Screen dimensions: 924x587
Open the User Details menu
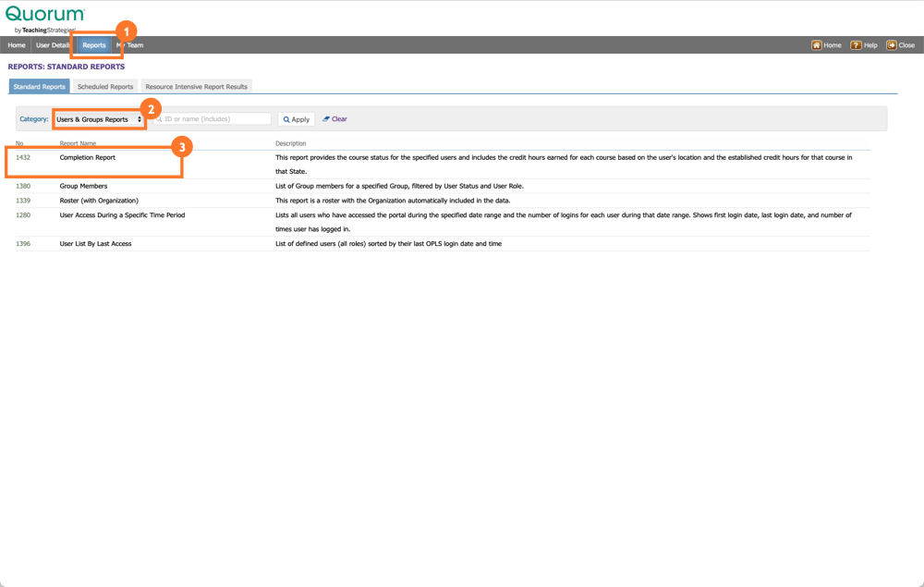click(53, 44)
